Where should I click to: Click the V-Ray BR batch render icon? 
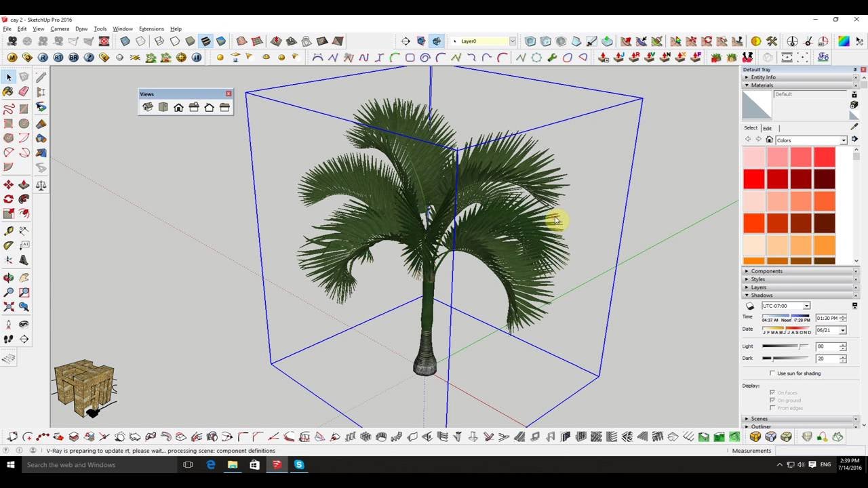tap(73, 58)
